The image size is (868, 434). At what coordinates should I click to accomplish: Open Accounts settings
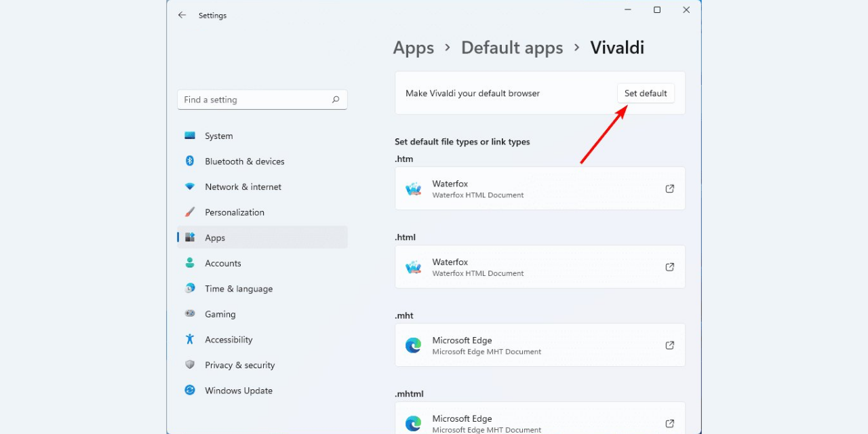pos(262,263)
